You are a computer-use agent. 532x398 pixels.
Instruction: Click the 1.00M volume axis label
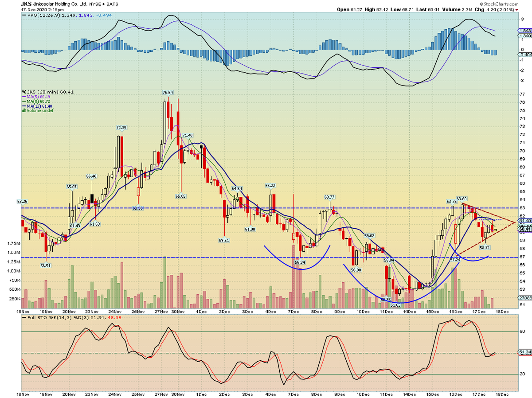pos(14,271)
